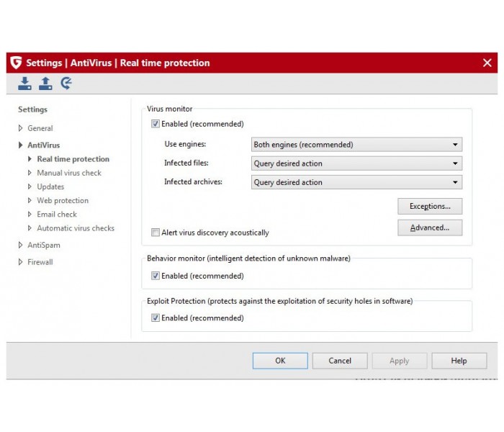This screenshot has width=504, height=432.
Task: Click the G DATA shield logo
Action: (15, 63)
